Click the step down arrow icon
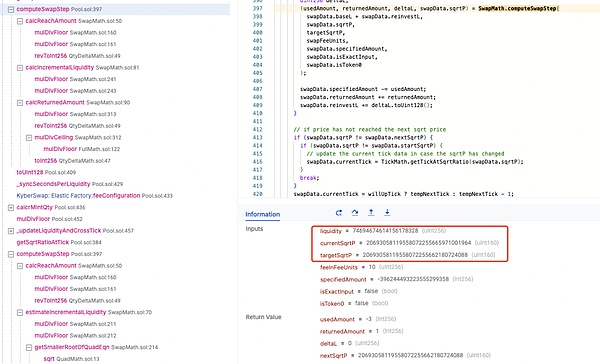This screenshot has width=600, height=364. pyautogui.click(x=387, y=213)
